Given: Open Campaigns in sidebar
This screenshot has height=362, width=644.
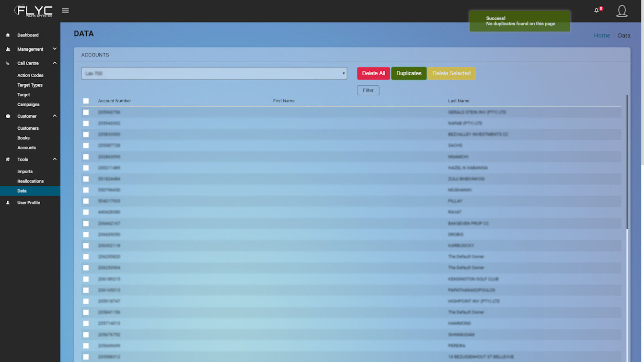Looking at the screenshot, I should pos(28,104).
